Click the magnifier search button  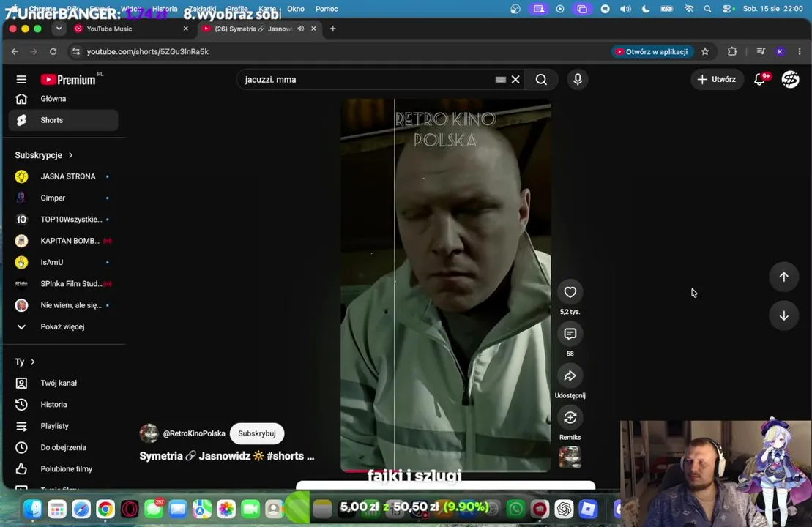[x=541, y=79]
